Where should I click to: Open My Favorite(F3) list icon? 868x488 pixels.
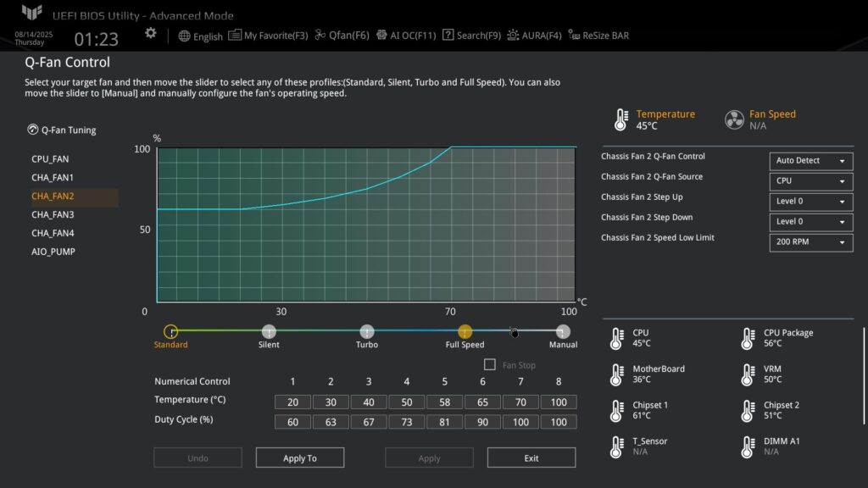click(x=235, y=35)
